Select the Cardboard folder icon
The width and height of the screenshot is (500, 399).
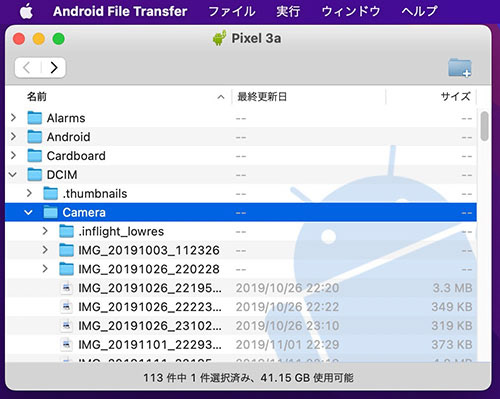point(35,156)
